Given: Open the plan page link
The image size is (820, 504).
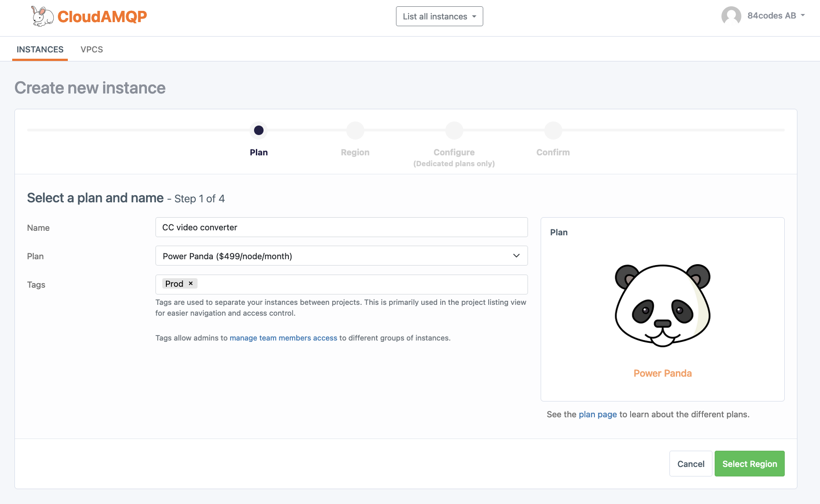Looking at the screenshot, I should [x=598, y=414].
